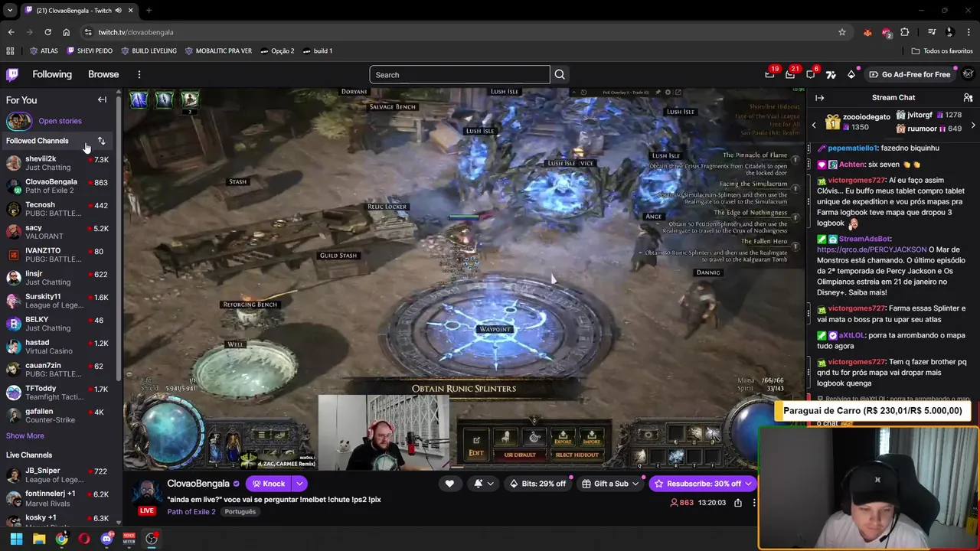Sort followed channels using the sort icon
Viewport: 980px width, 551px height.
coord(101,141)
